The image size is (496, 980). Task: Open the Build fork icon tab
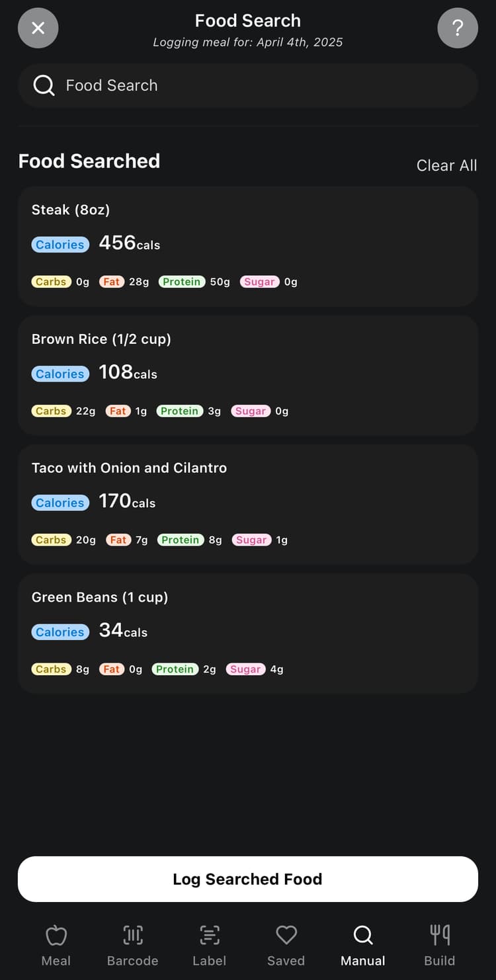pyautogui.click(x=440, y=946)
